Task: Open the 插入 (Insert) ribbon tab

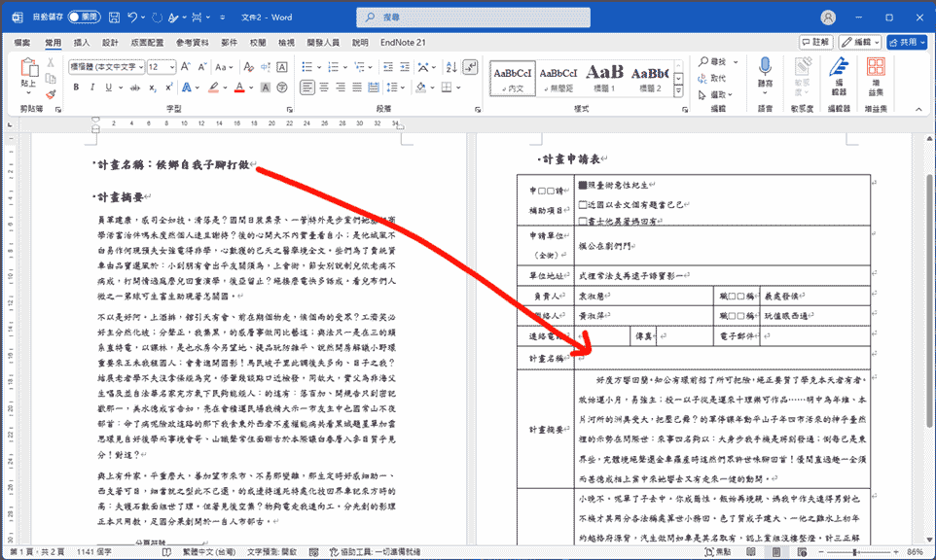Action: (x=82, y=43)
